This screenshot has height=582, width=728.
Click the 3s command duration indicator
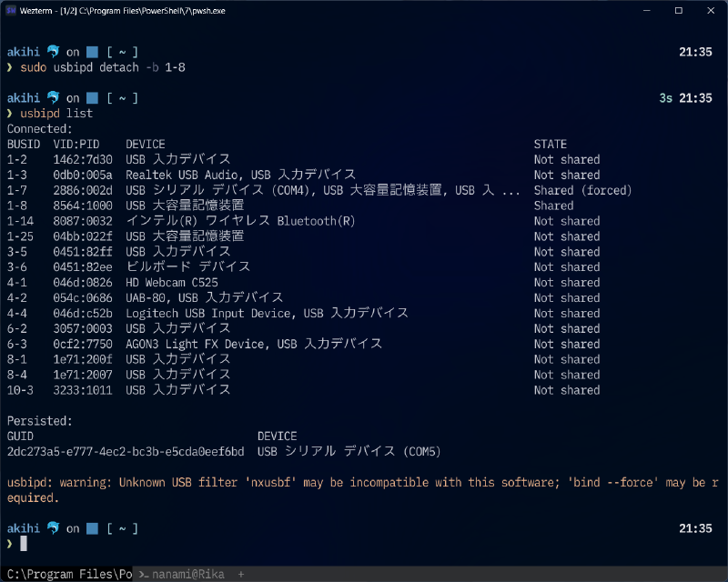(x=665, y=97)
